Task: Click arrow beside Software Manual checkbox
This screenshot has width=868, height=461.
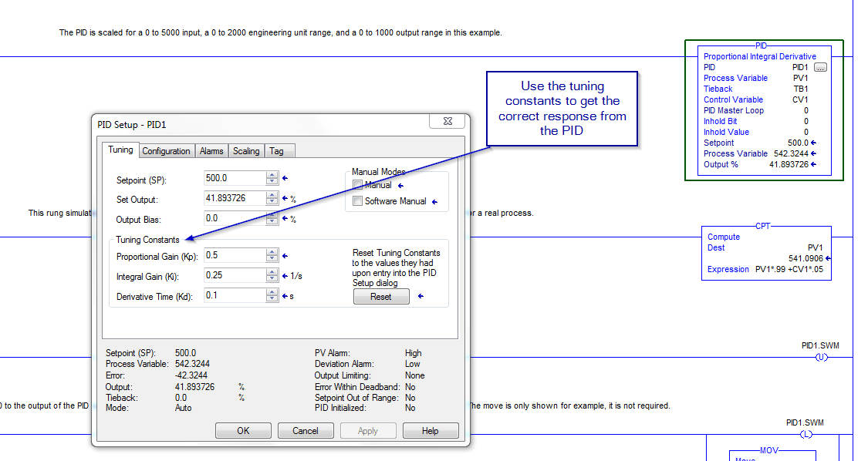Action: coord(435,202)
